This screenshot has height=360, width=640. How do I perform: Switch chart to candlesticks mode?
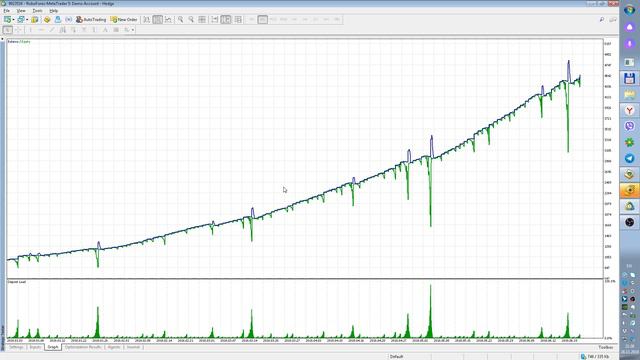tap(158, 20)
